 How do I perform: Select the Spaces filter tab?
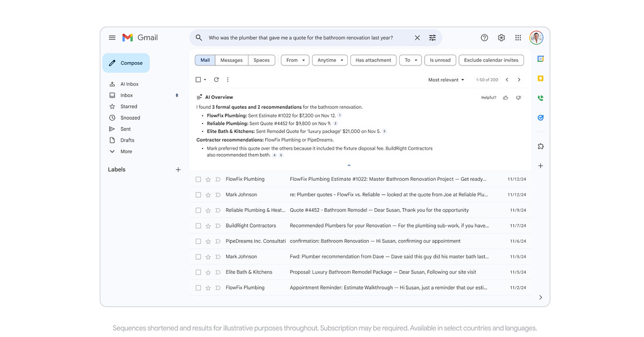[x=262, y=60]
